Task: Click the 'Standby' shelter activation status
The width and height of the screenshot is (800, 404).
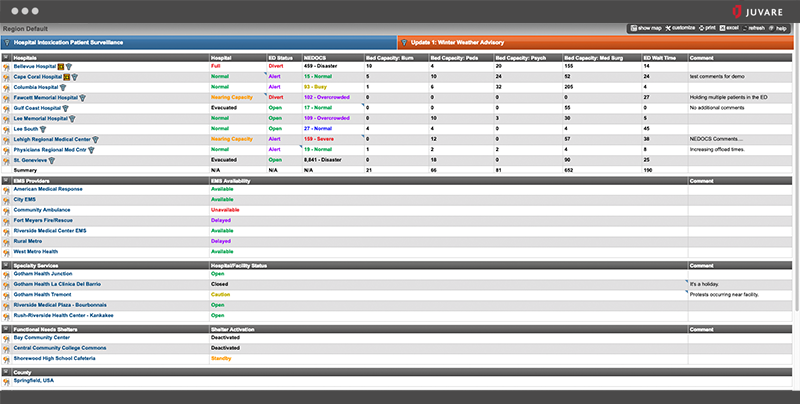Action: click(221, 359)
